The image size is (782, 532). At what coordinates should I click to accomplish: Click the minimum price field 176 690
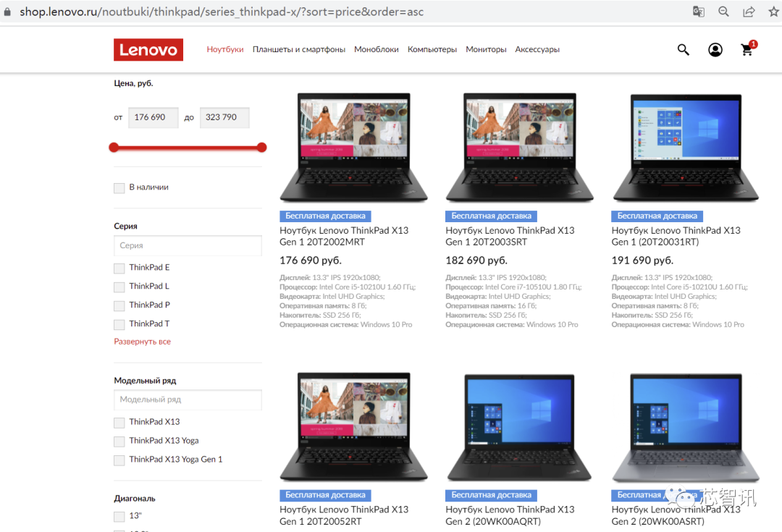pyautogui.click(x=153, y=118)
